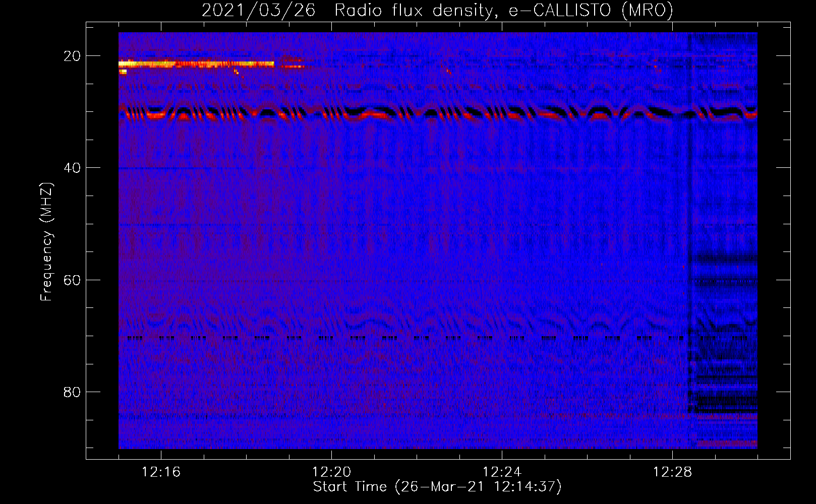Click the 12:24 time tick label
The height and width of the screenshot is (504, 816).
(x=502, y=472)
